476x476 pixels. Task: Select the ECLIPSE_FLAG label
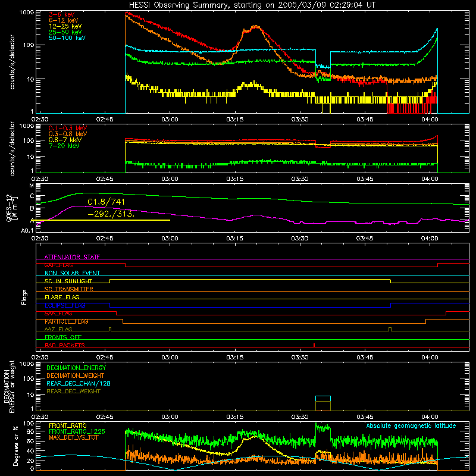click(x=65, y=305)
